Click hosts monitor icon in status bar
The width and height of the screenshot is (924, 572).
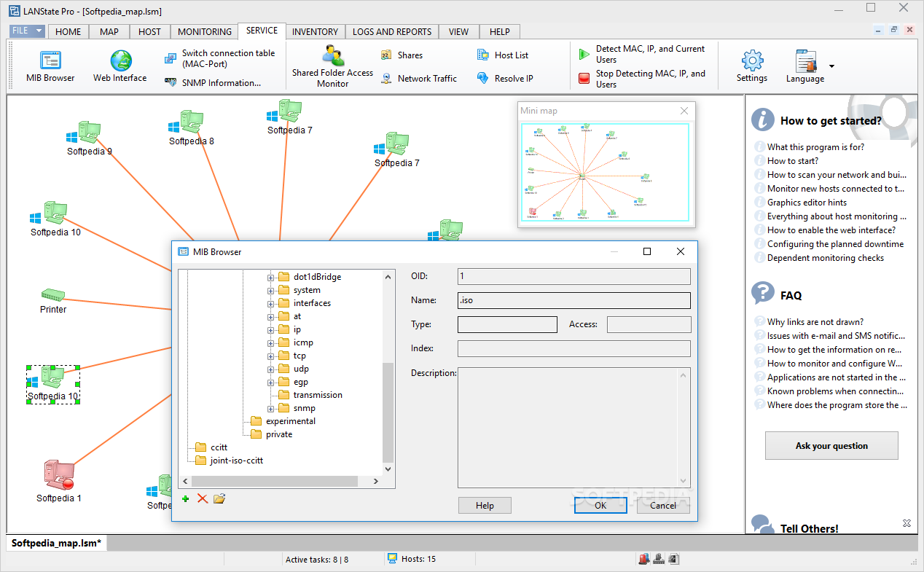[x=392, y=558]
